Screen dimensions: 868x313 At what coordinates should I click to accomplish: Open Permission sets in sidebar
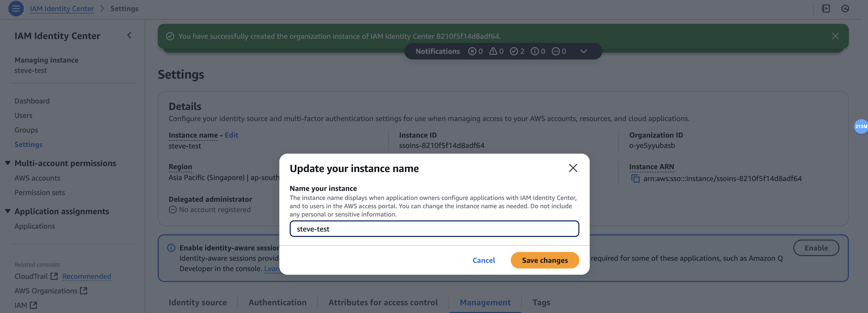point(39,193)
